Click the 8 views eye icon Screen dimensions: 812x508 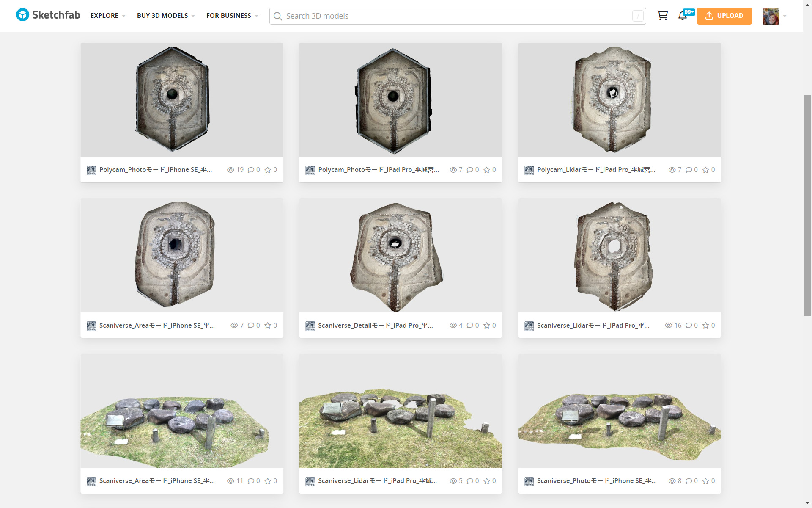pyautogui.click(x=672, y=481)
